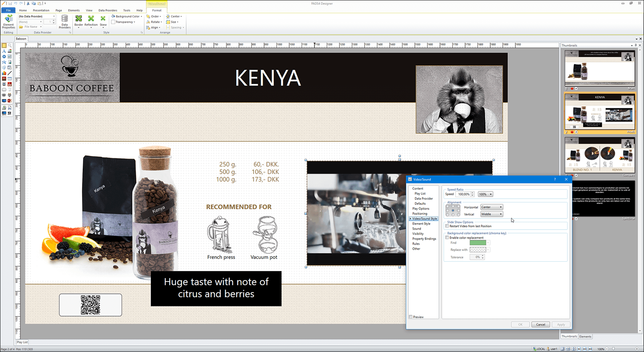Switch to the Presentation ribbon tab
This screenshot has width=644, height=352.
[41, 10]
